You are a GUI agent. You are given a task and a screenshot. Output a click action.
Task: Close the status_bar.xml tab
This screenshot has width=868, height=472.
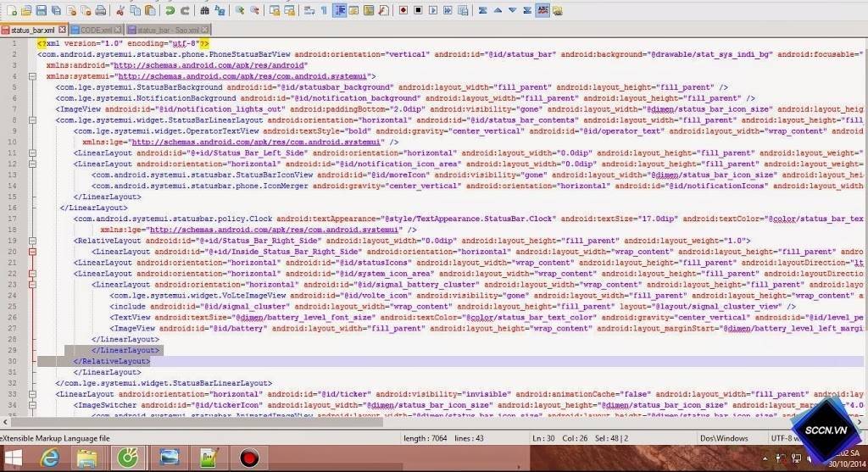(62, 30)
